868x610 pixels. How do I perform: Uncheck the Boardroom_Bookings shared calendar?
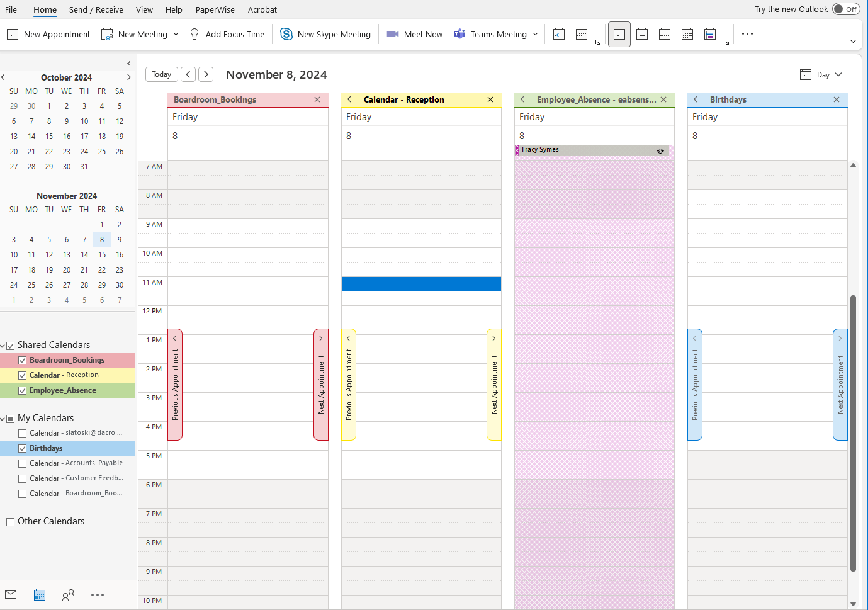coord(23,361)
